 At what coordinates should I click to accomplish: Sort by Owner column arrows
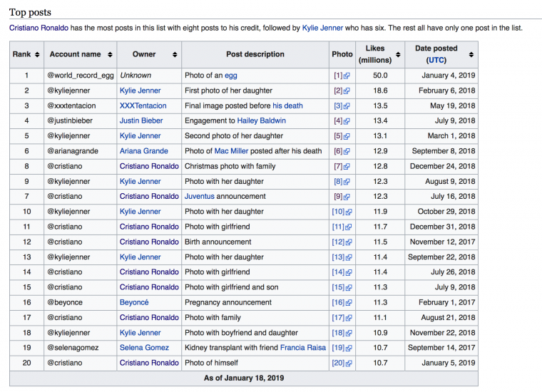(x=175, y=55)
